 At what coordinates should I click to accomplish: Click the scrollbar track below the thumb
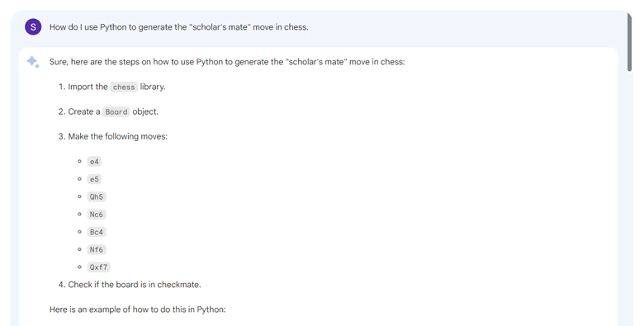(629, 197)
